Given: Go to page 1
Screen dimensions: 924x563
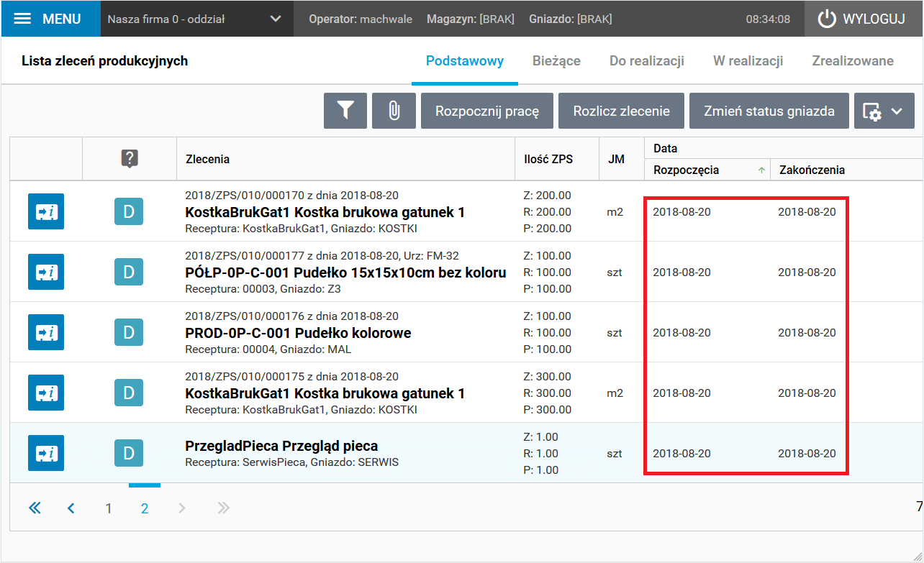Looking at the screenshot, I should [109, 508].
